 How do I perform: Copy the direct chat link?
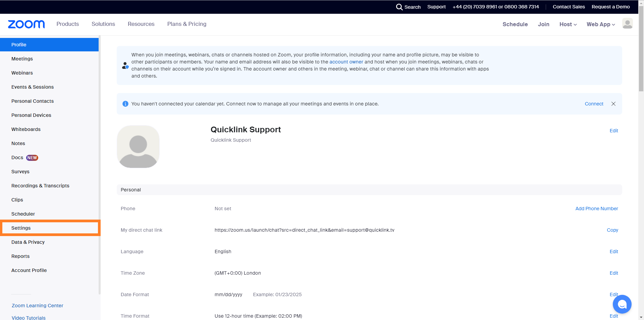click(x=612, y=230)
